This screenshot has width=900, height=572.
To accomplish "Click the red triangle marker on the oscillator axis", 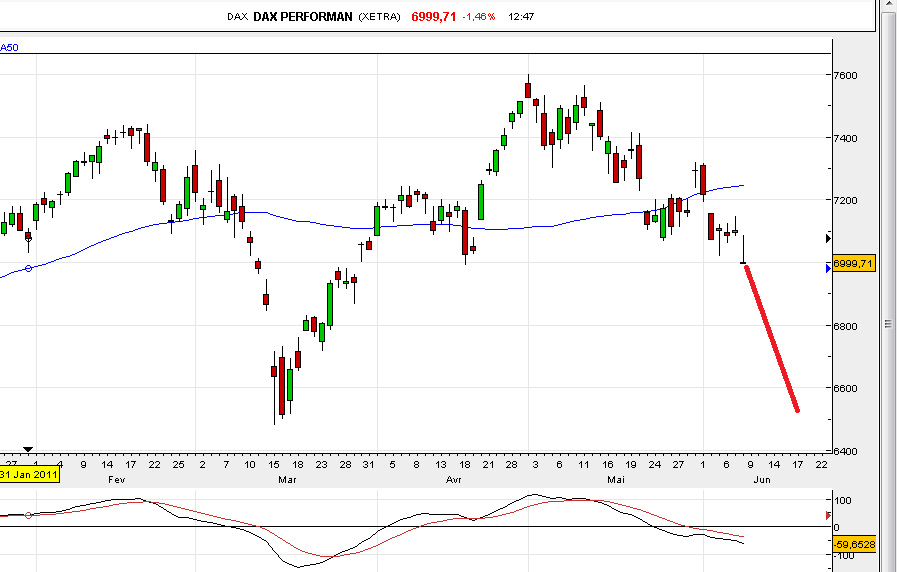I will pos(828,516).
